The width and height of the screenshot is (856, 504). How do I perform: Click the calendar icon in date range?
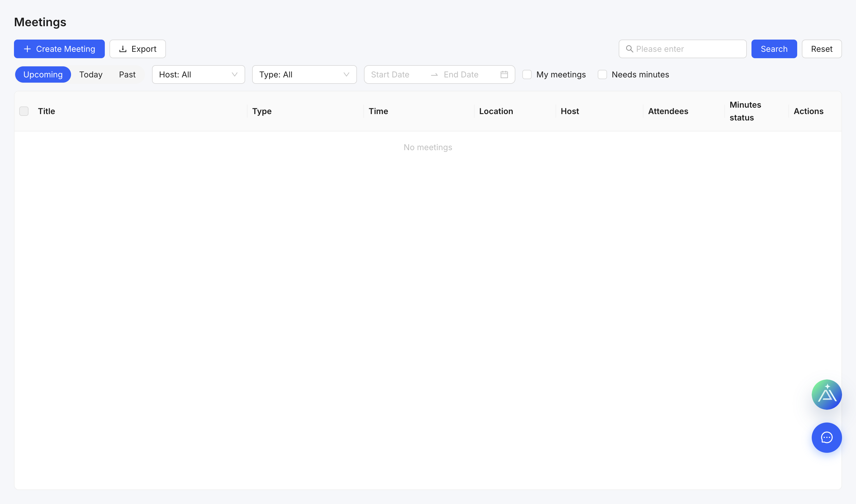point(504,74)
